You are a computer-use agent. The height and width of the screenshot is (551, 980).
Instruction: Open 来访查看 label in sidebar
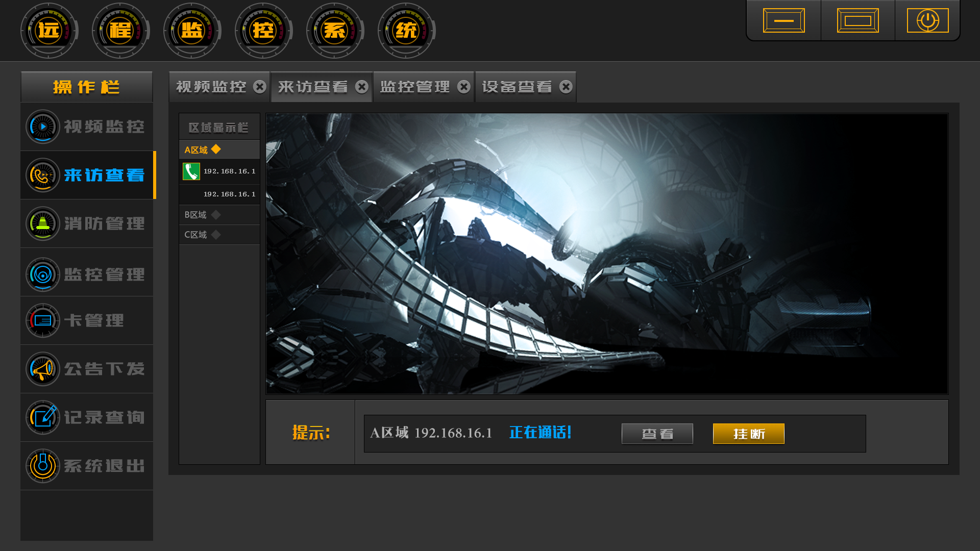pyautogui.click(x=104, y=175)
